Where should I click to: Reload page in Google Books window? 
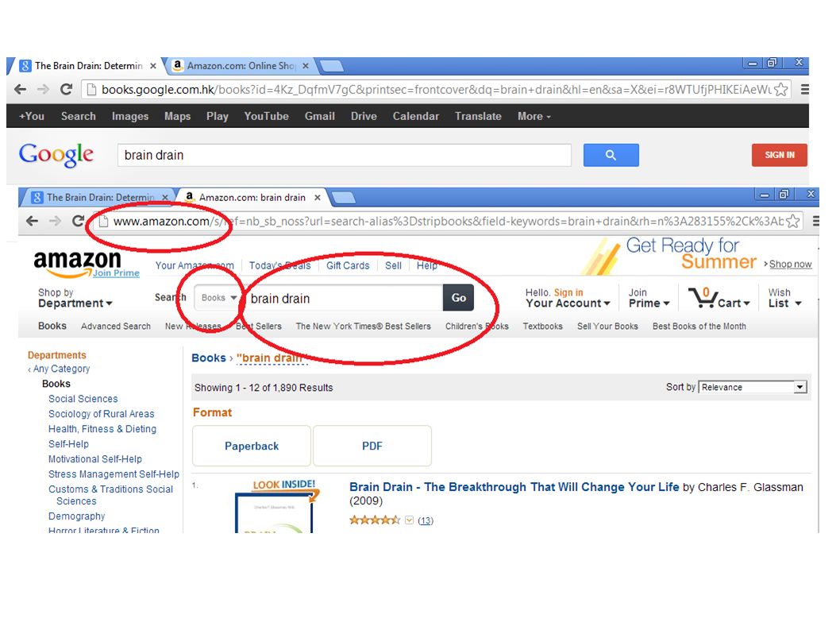[66, 90]
